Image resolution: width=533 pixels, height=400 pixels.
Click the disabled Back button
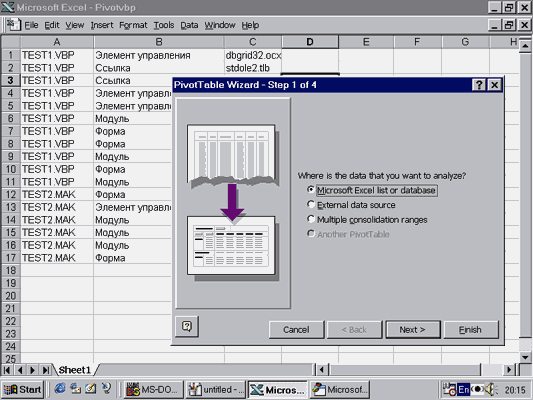354,330
